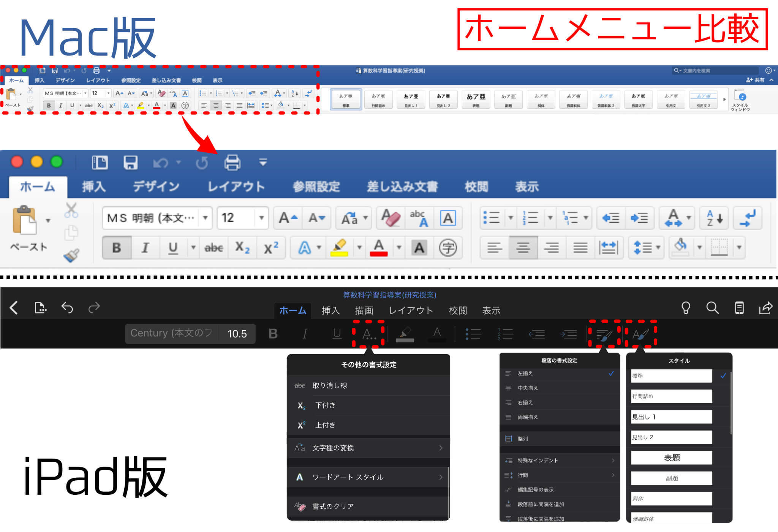The width and height of the screenshot is (778, 532).
Task: Click the redo icon in enlarged Mac toolbar
Action: coord(202,163)
